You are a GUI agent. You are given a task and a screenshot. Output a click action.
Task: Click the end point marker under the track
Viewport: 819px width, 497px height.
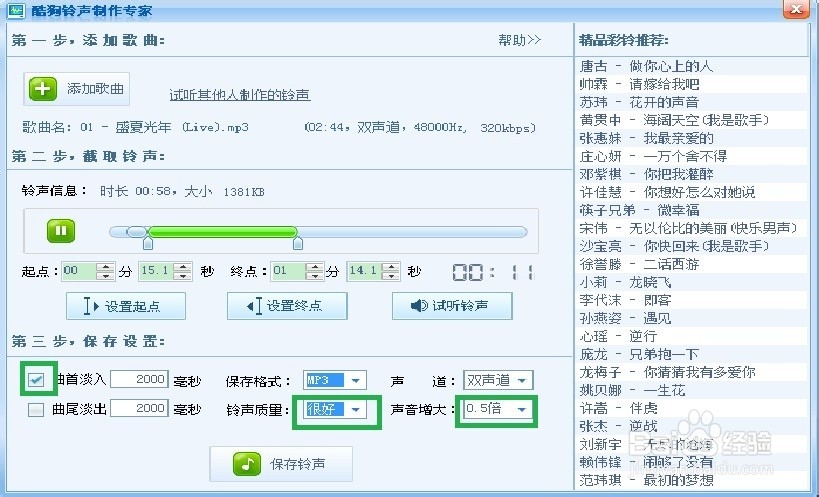[298, 243]
